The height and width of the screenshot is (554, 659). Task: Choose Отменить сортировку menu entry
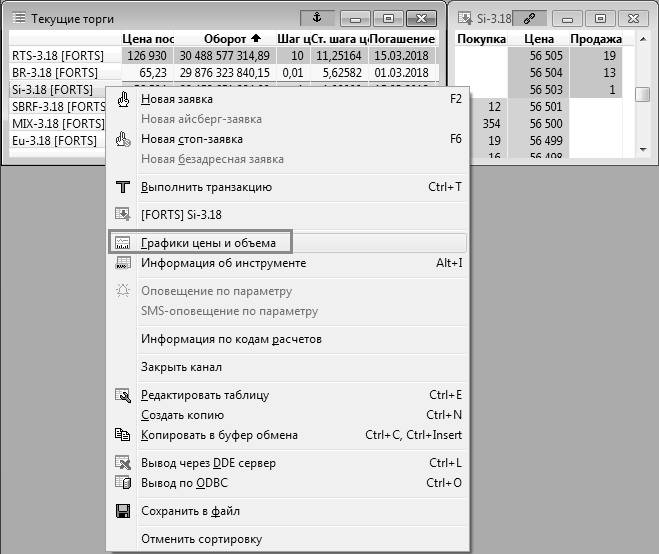tap(201, 539)
